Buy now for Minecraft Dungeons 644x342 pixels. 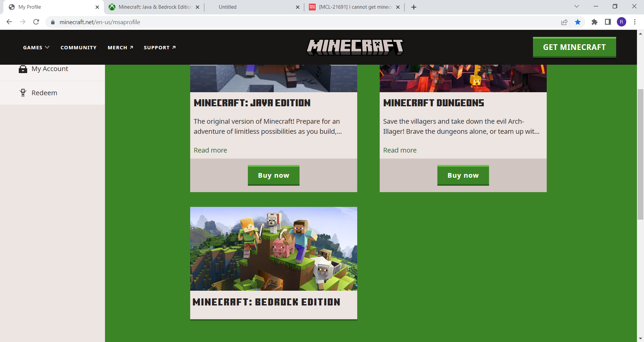click(463, 175)
